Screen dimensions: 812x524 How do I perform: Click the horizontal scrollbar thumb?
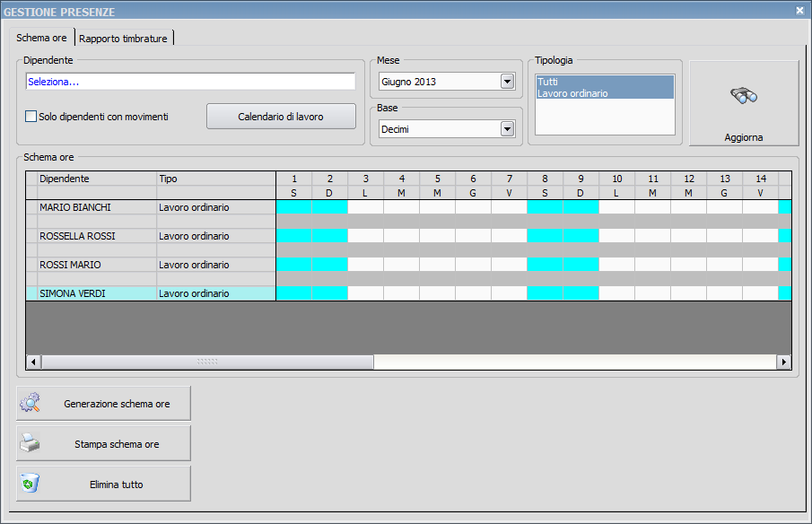coord(207,362)
